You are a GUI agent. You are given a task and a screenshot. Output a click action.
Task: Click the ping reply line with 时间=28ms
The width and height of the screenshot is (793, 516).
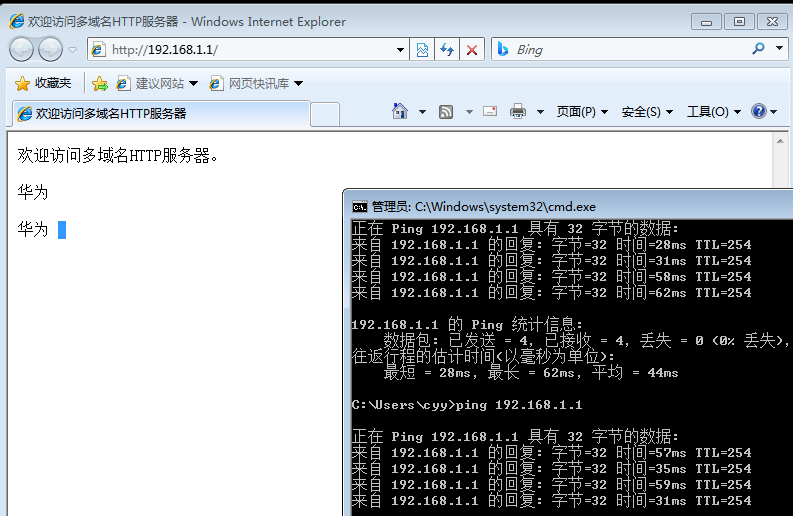coord(551,245)
